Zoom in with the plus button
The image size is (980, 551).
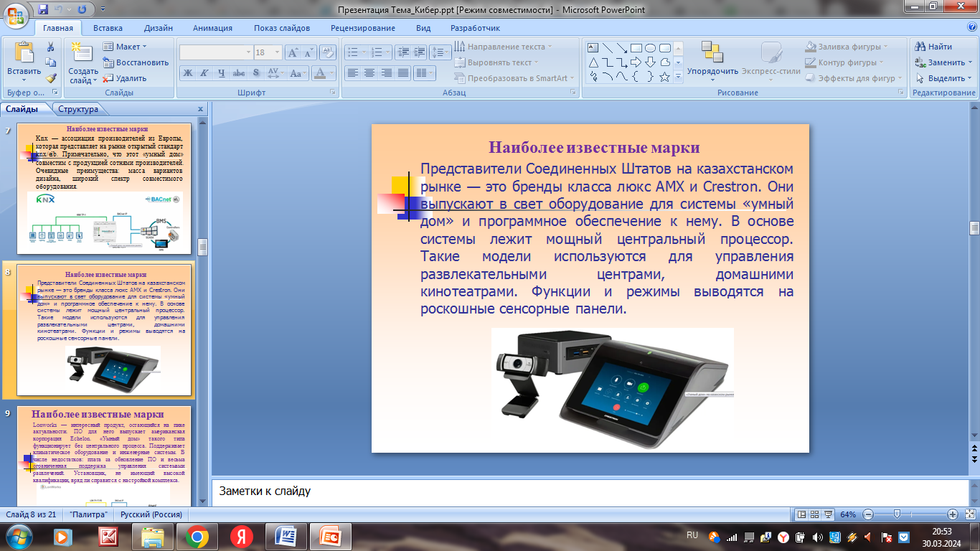(953, 514)
